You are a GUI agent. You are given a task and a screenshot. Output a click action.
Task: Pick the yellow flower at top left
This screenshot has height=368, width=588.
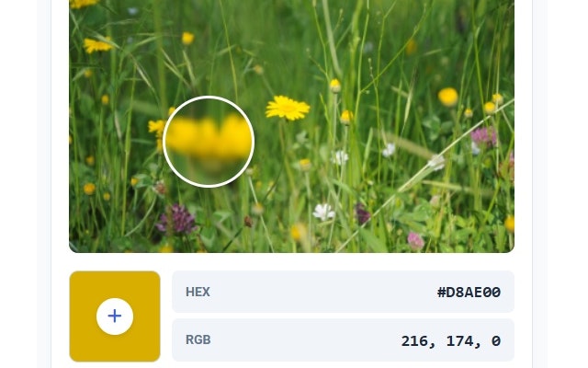pos(97,45)
